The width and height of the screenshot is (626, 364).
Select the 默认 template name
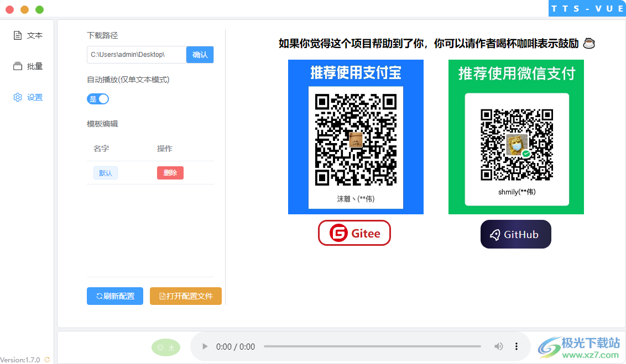click(105, 172)
